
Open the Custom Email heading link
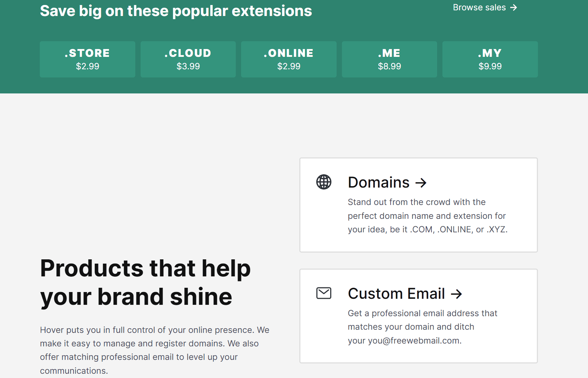coord(396,294)
